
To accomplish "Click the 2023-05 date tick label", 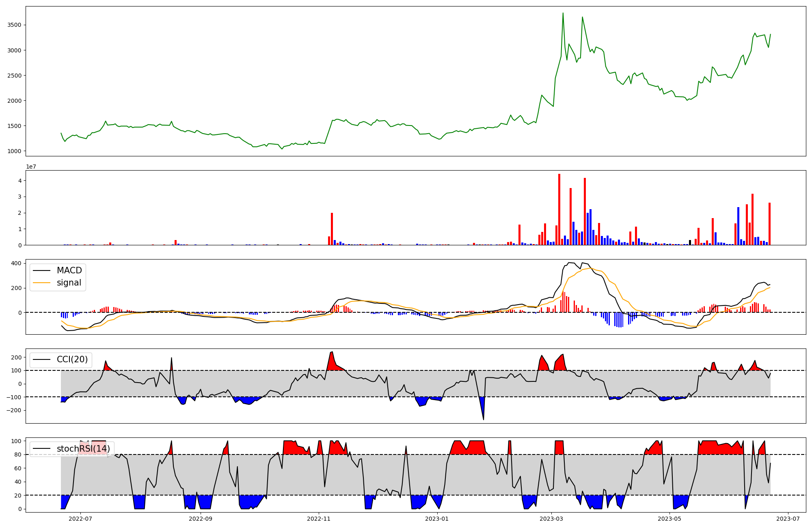I will (669, 519).
